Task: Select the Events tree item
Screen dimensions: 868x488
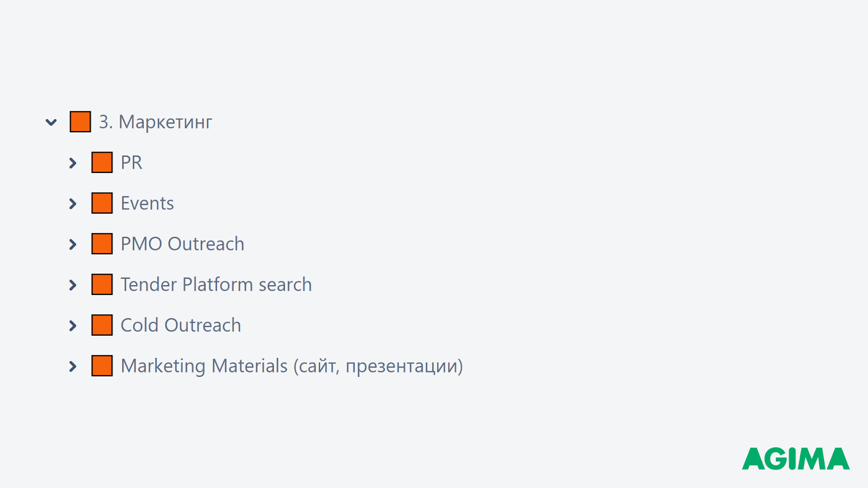Action: coord(147,203)
